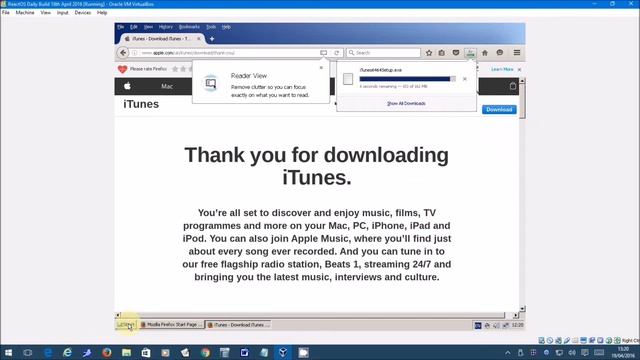640x360 pixels.
Task: Switch to Mozilla Firefox Start Page taskbar item
Action: click(x=171, y=325)
